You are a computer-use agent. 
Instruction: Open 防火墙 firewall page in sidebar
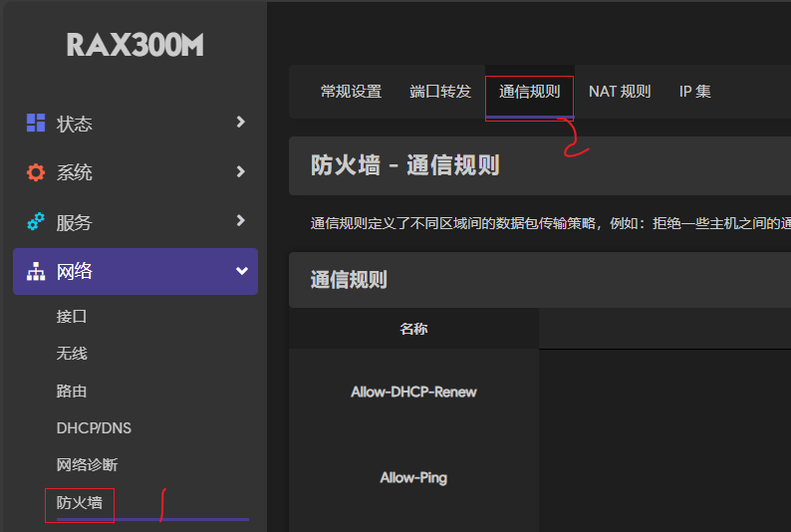tap(80, 503)
